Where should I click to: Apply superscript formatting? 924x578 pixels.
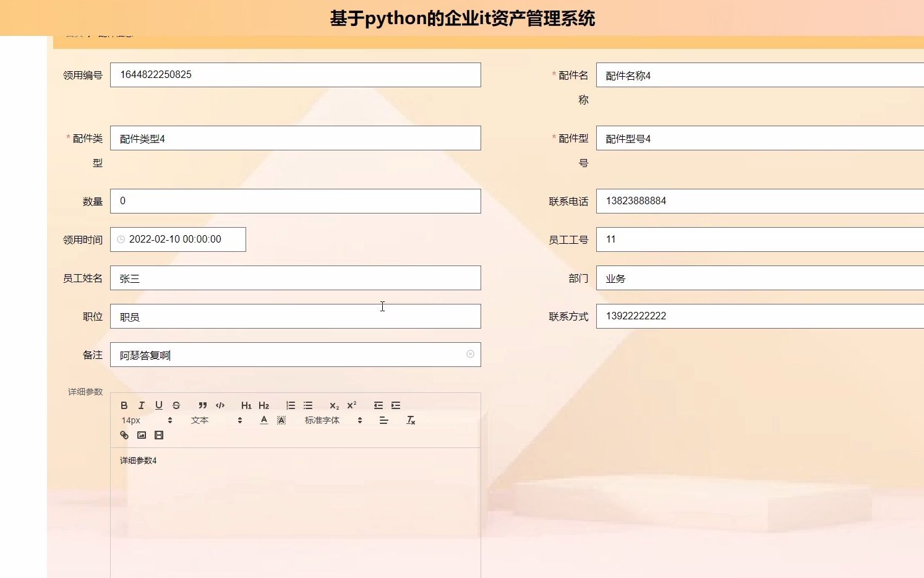[x=351, y=405]
